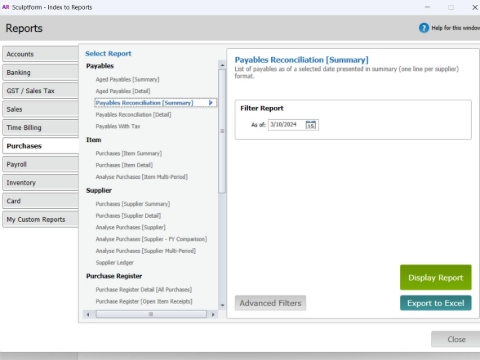
Task: Switch to the Accounts tab
Action: click(40, 54)
